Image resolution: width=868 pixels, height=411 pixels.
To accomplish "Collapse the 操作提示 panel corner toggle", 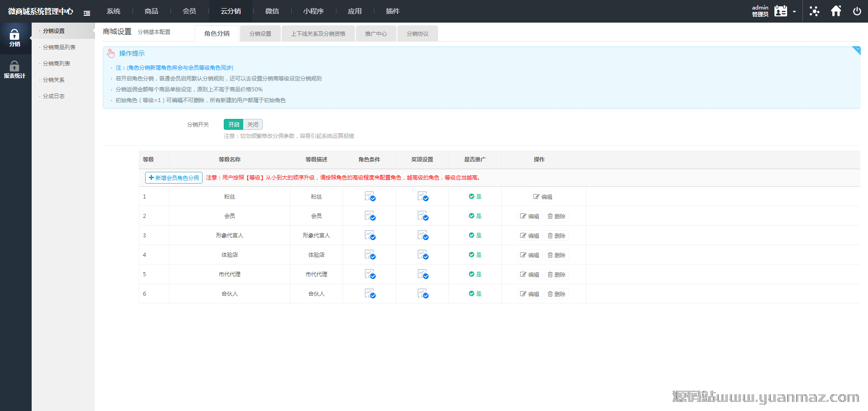I will tap(857, 49).
